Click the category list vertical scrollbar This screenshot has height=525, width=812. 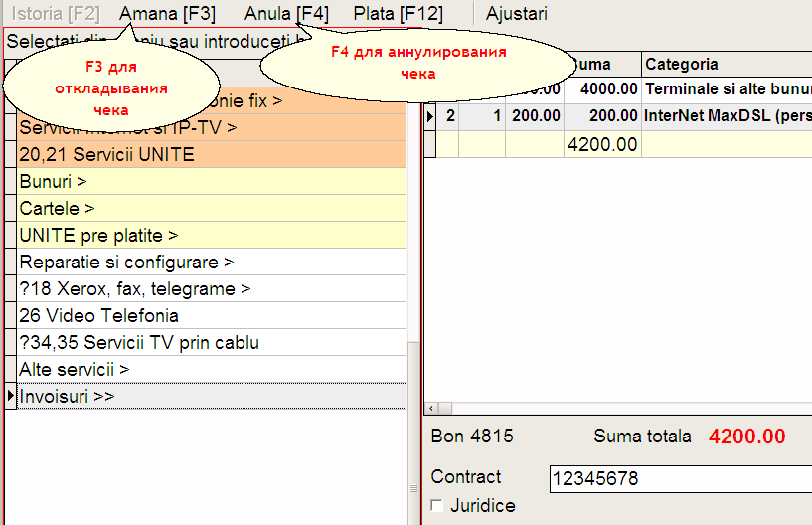pos(413,433)
